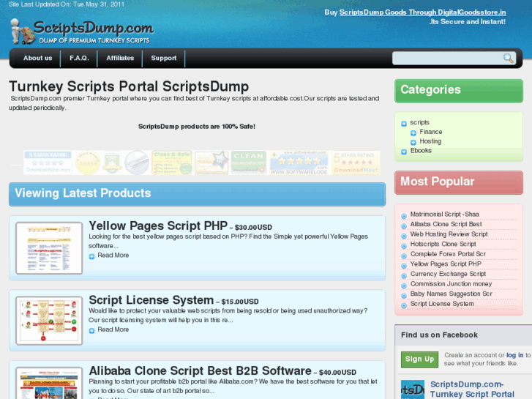Viewport: 532px width, 399px height.
Task: Click the bullet icon beside scripts category
Action: (x=404, y=124)
